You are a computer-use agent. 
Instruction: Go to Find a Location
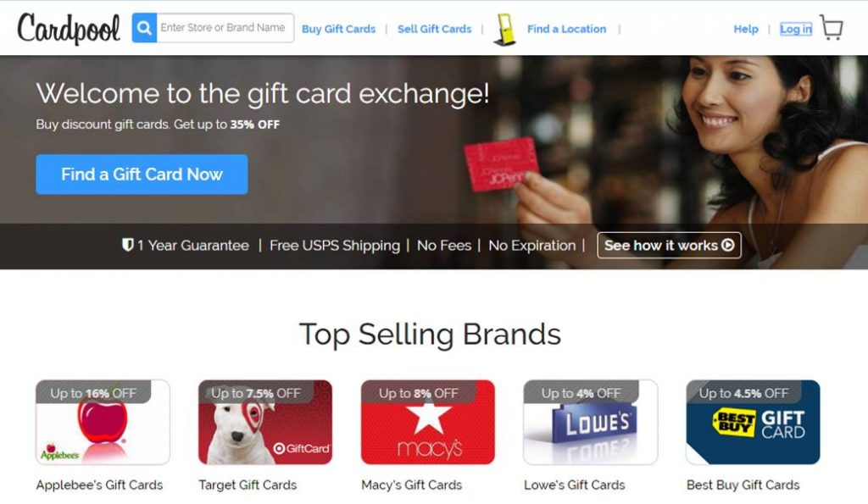click(566, 30)
